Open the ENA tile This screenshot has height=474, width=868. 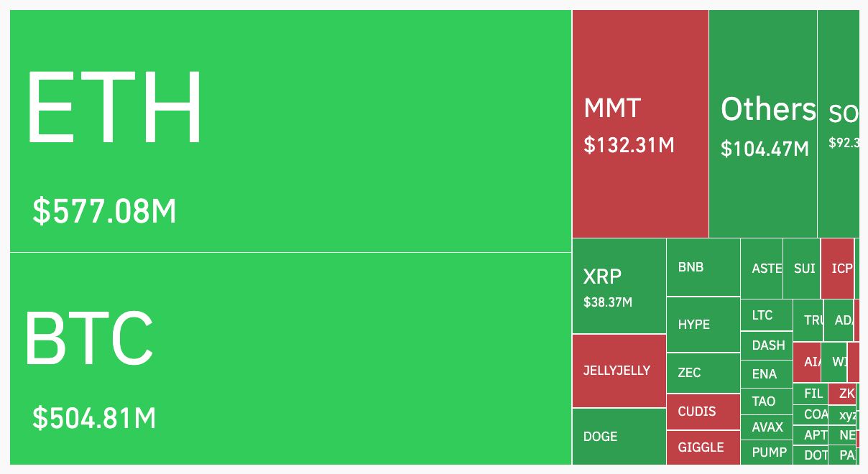pyautogui.click(x=766, y=374)
